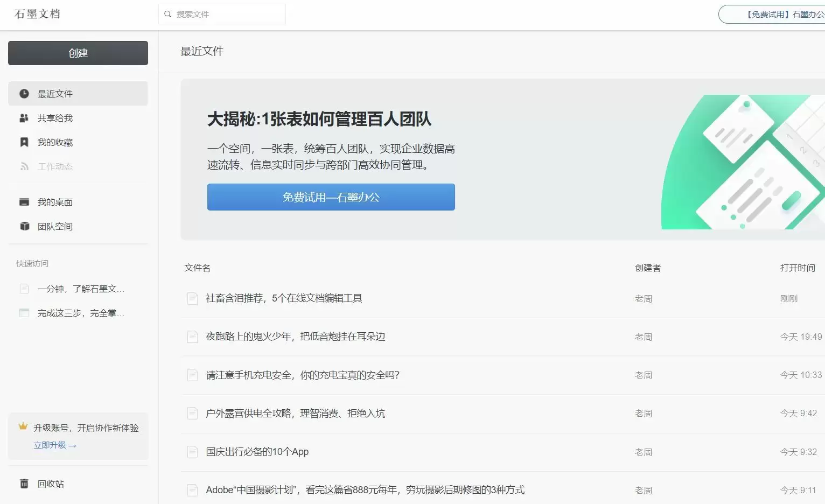Switch to 团队空间 section
Image resolution: width=825 pixels, height=504 pixels.
click(56, 226)
